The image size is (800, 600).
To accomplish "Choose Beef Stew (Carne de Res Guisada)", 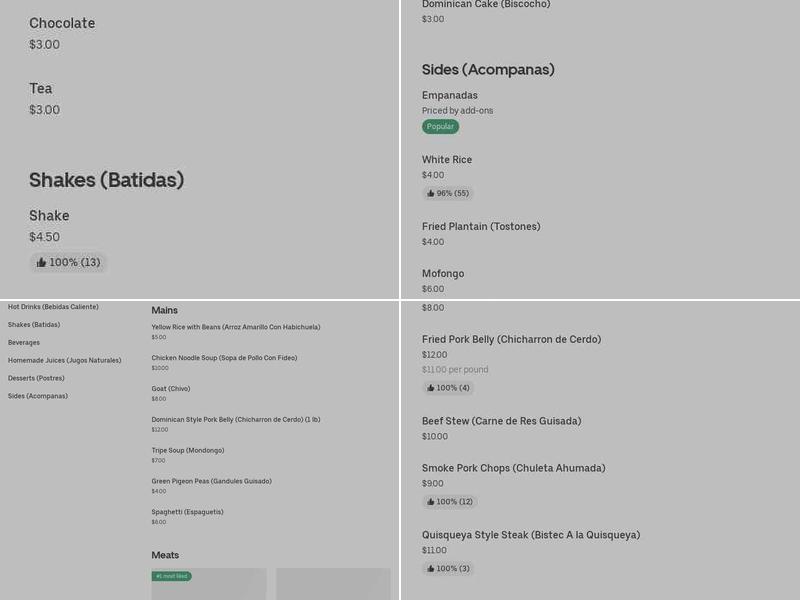I will (x=501, y=422).
